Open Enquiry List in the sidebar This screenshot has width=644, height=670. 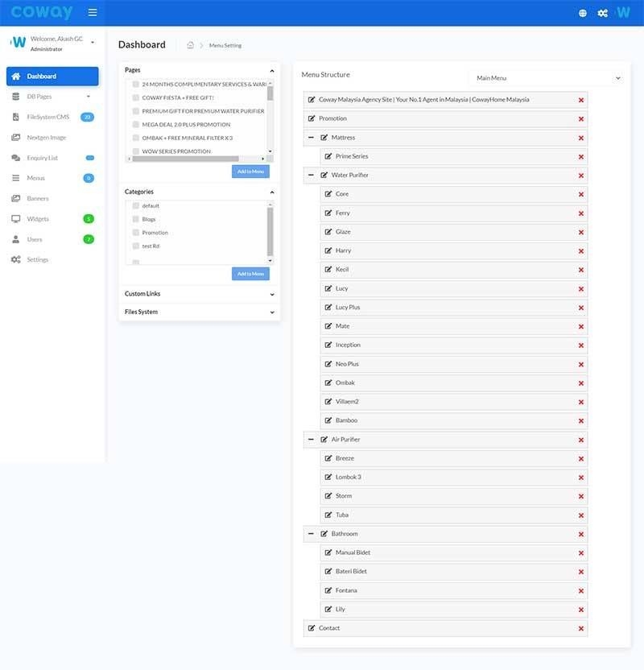42,158
